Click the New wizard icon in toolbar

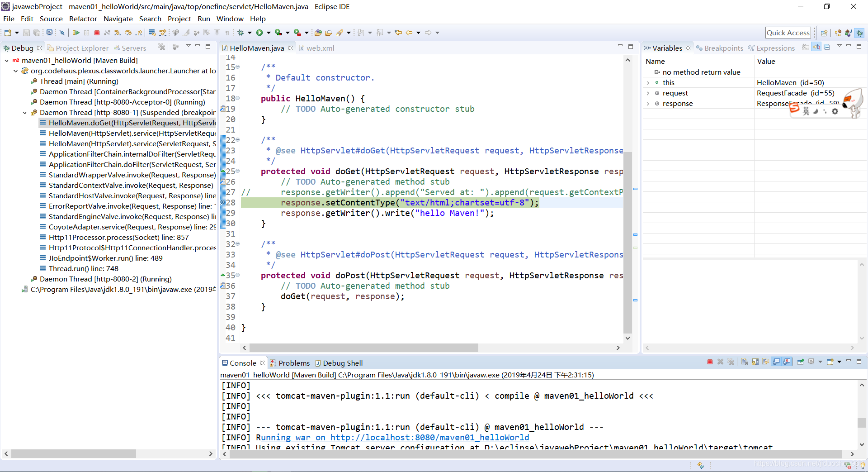click(8, 33)
